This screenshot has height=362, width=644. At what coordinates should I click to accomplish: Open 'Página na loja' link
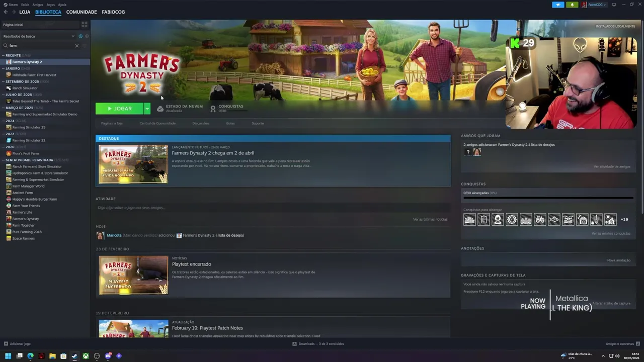pos(112,123)
